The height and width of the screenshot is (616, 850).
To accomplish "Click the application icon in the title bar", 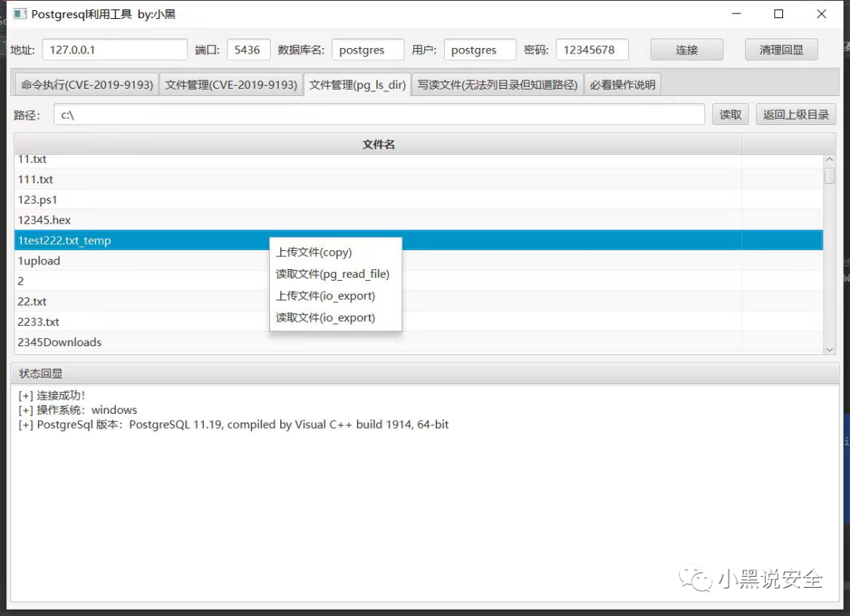I will pyautogui.click(x=20, y=13).
